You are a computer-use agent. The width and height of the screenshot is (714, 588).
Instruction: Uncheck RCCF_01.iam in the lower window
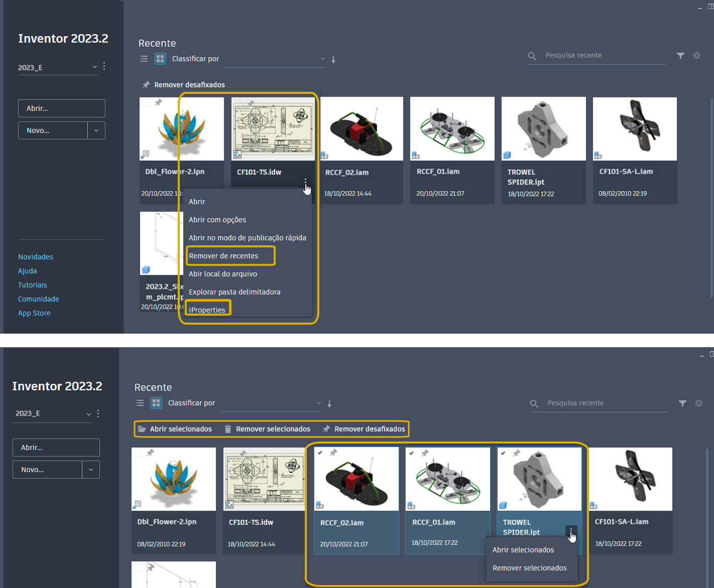412,453
